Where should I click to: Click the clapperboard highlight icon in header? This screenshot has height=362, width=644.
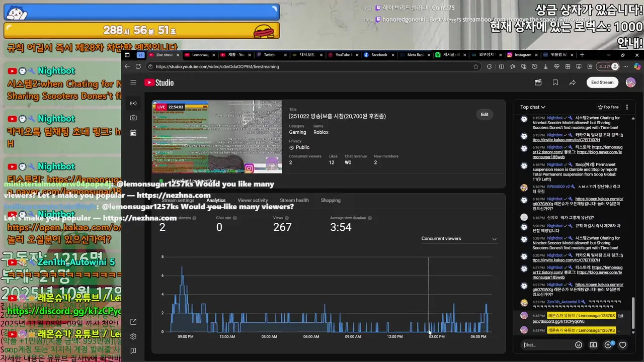click(x=538, y=82)
